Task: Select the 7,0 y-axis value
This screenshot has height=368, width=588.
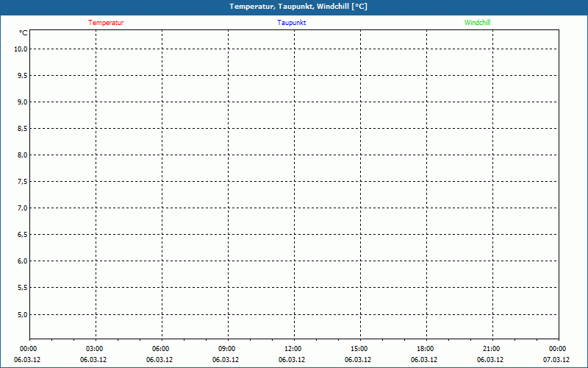Action: (x=23, y=208)
